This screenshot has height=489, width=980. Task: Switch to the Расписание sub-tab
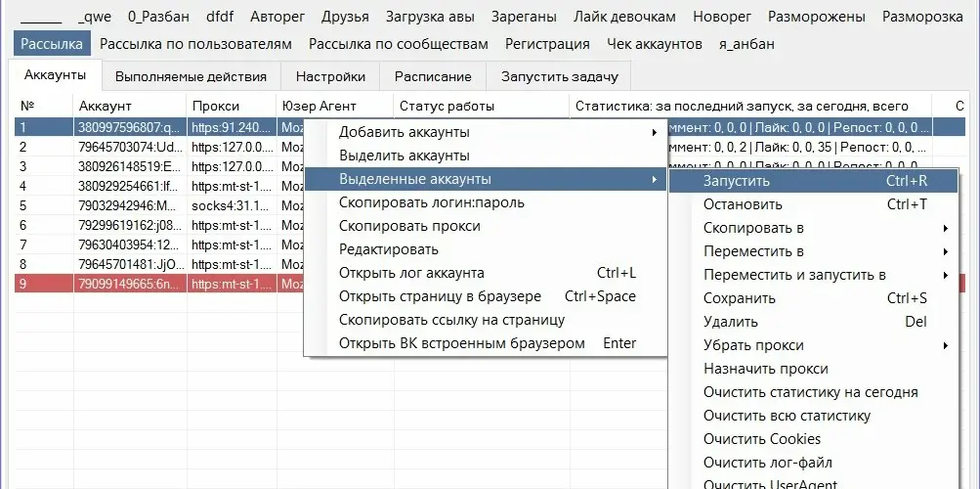click(x=433, y=77)
